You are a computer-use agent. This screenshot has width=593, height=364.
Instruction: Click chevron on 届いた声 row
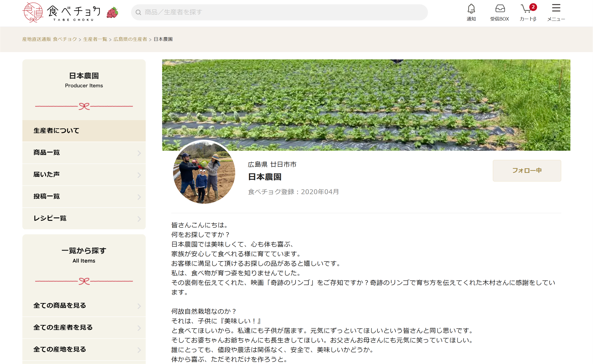point(139,175)
